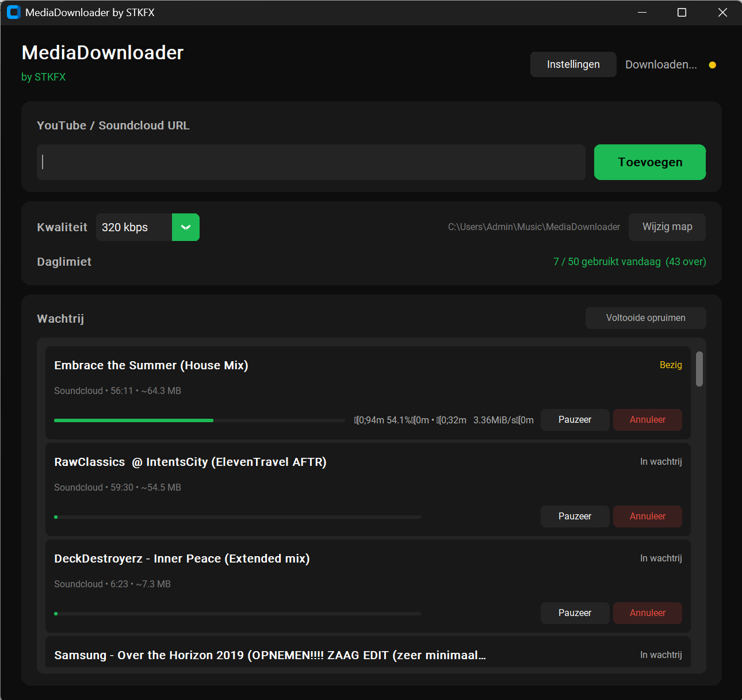Cancel the DeckDestroyerz Inner Peace item
742x700 pixels.
pos(648,613)
